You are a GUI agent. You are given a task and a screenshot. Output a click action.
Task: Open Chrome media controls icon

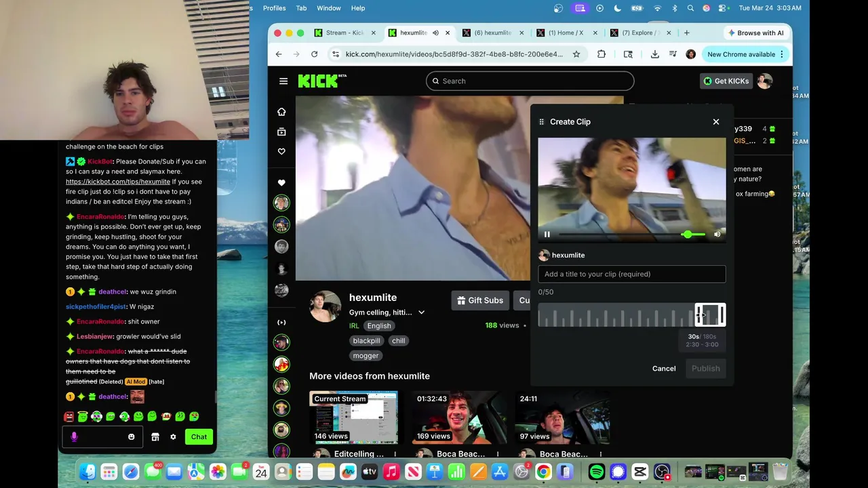[x=673, y=54]
